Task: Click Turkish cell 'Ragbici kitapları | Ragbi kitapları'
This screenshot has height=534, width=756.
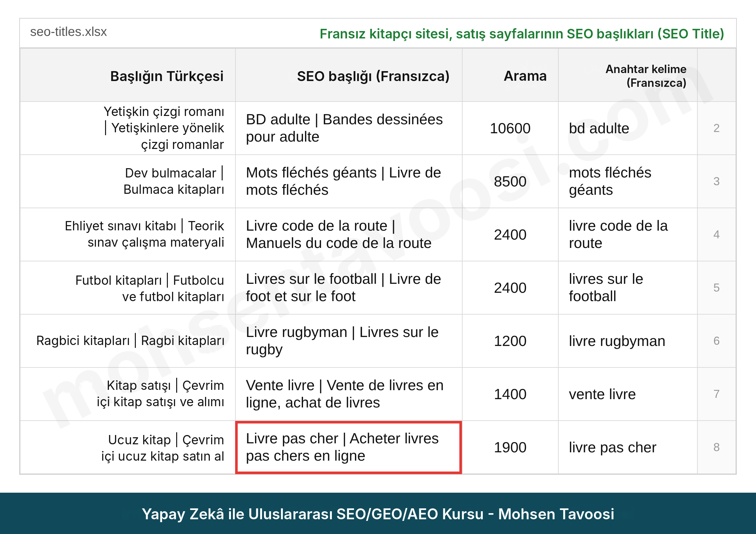Action: [127, 341]
